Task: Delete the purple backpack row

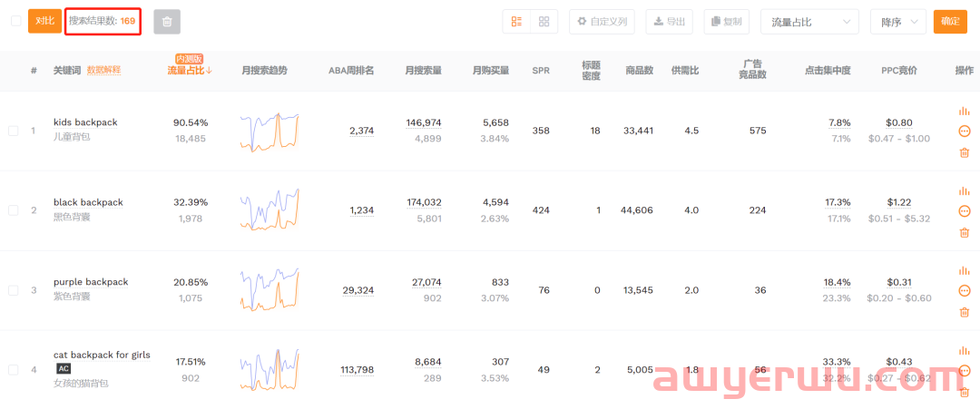Action: point(964,312)
